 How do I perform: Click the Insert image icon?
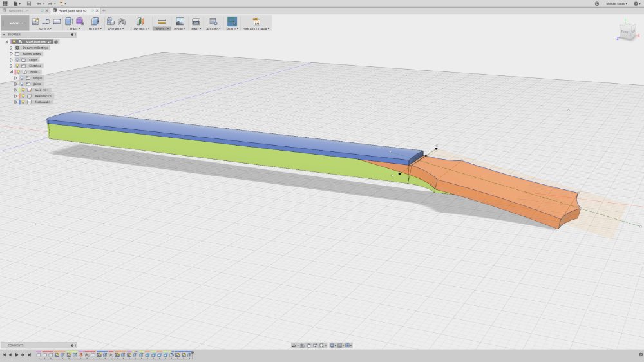180,21
